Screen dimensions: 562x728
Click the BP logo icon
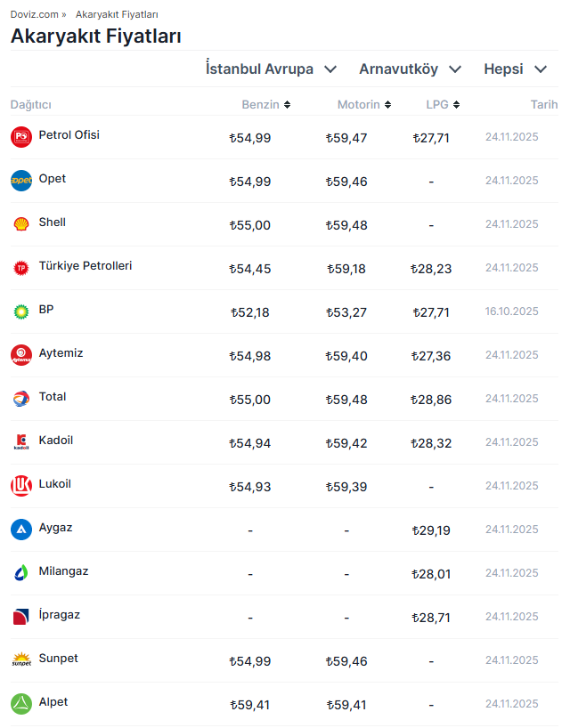[21, 311]
